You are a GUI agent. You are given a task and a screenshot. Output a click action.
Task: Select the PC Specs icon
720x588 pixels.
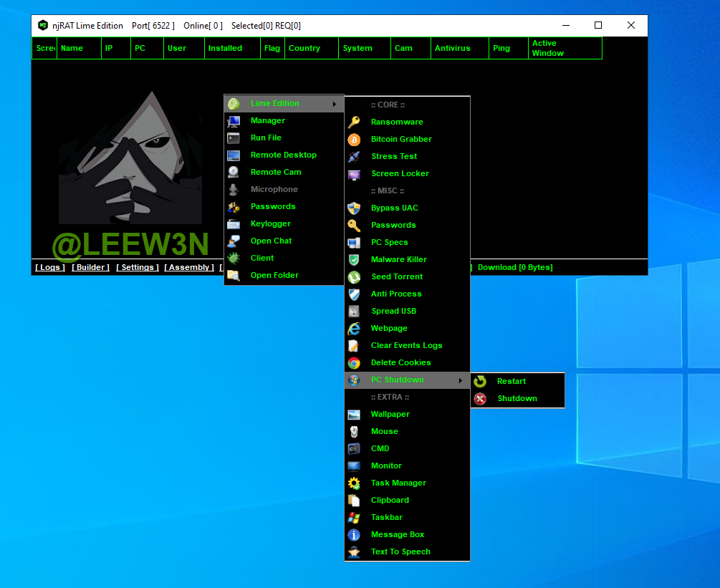pyautogui.click(x=354, y=243)
